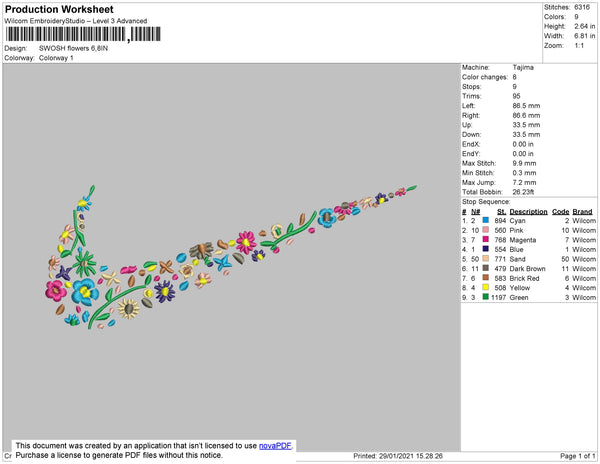Click the printed date "29/01/2021 15.28.26"
This screenshot has width=600, height=464.
411,456
